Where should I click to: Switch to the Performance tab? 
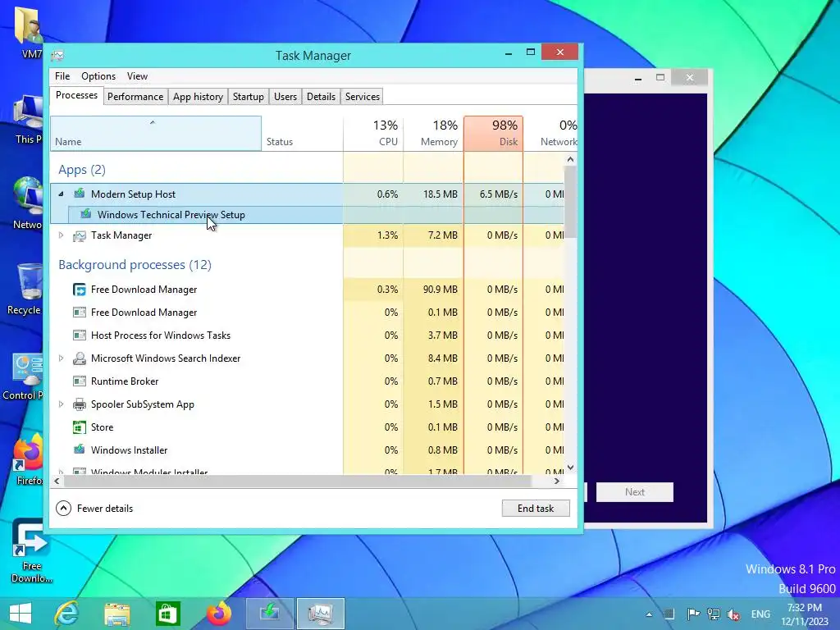tap(135, 97)
